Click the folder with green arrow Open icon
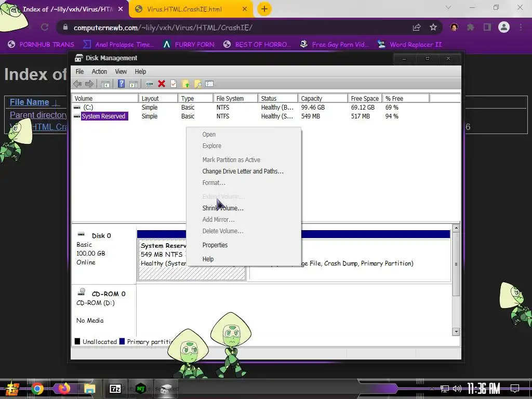 pyautogui.click(x=185, y=84)
